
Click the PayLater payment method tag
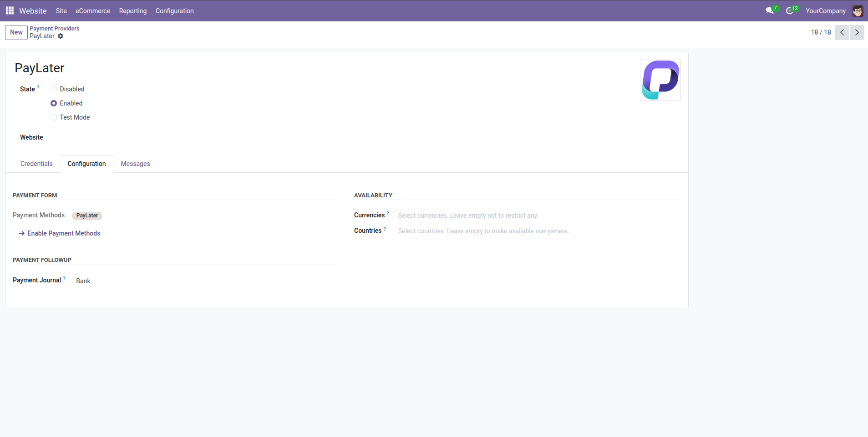pyautogui.click(x=87, y=216)
